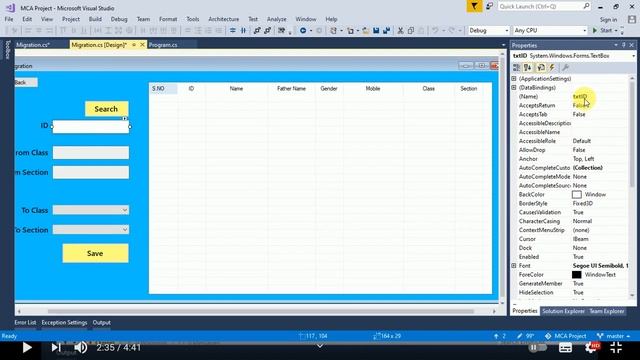Open the feedback icon beside Quick Launch
Viewport: 640px width, 360px height.
tap(489, 6)
